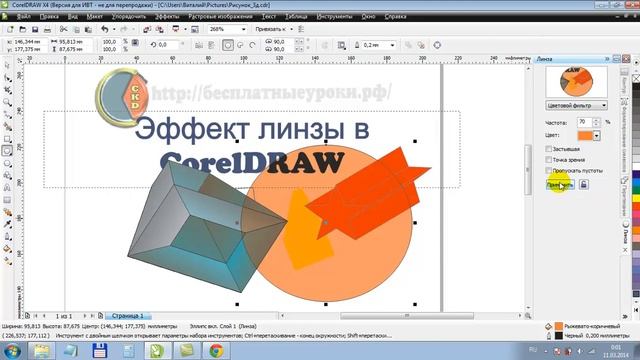This screenshot has height=360, width=640.
Task: Open the lens color picker dropdown arrow
Action: [x=596, y=136]
